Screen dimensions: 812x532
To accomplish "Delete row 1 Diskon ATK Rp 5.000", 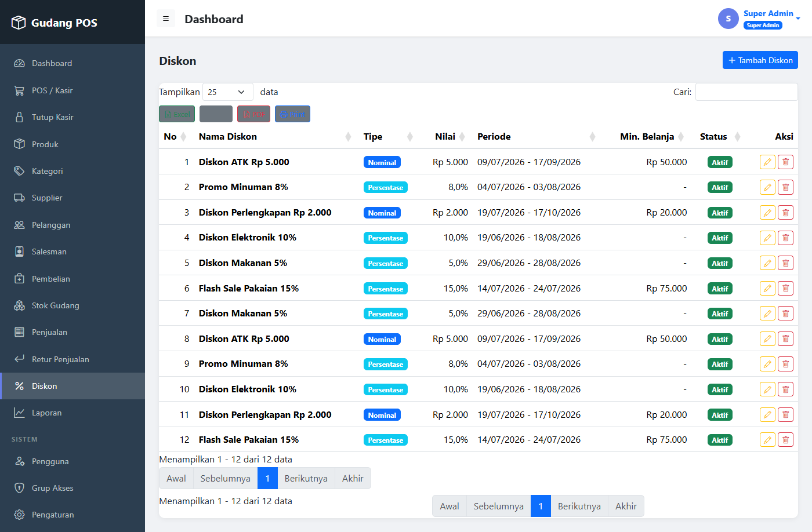I will point(785,162).
